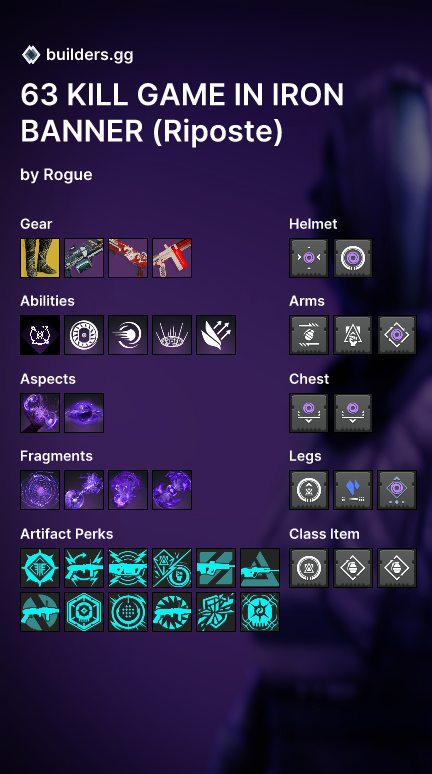The height and width of the screenshot is (774, 432).
Task: Open the first Aspects icon
Action: tap(40, 413)
